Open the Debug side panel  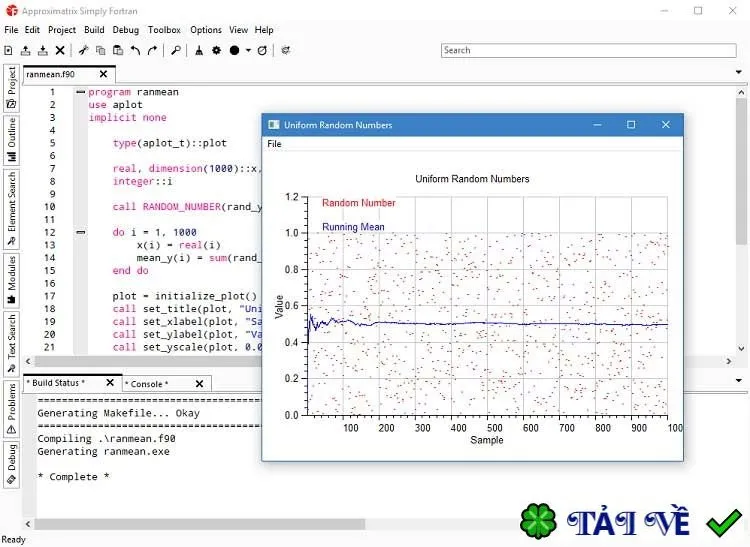click(x=11, y=464)
